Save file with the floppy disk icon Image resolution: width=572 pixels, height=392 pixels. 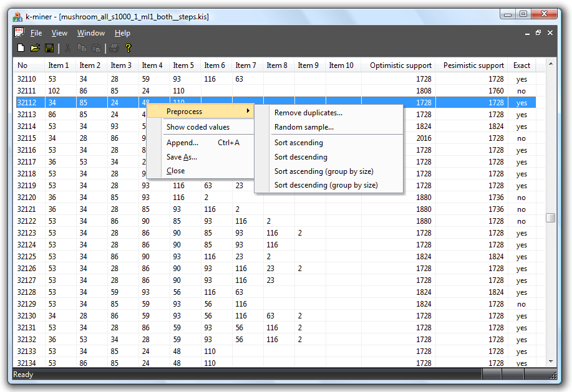[x=49, y=48]
